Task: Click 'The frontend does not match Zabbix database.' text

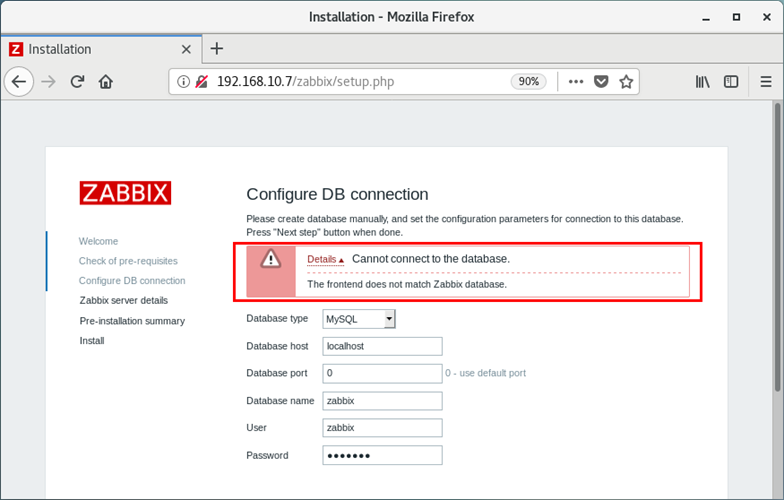Action: 407,284
